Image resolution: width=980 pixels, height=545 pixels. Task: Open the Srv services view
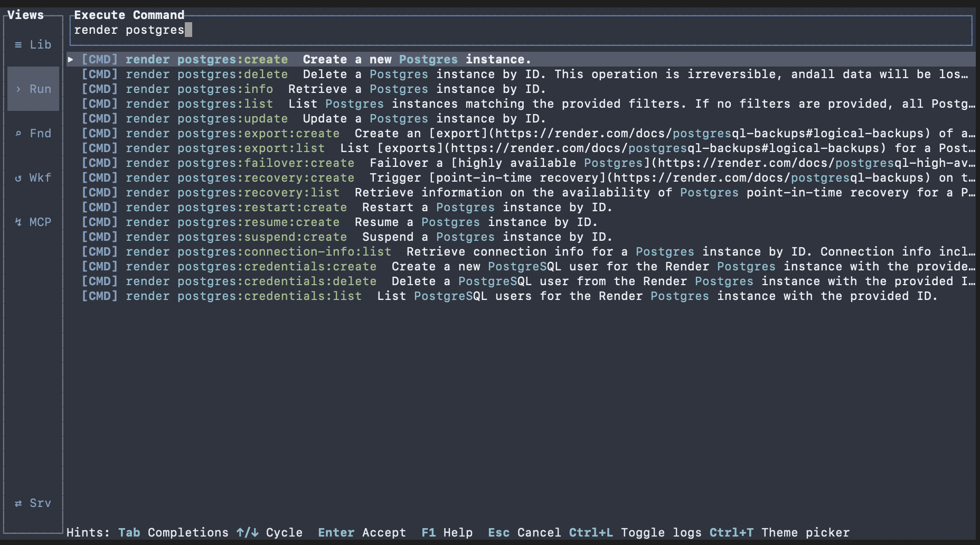[x=33, y=503]
